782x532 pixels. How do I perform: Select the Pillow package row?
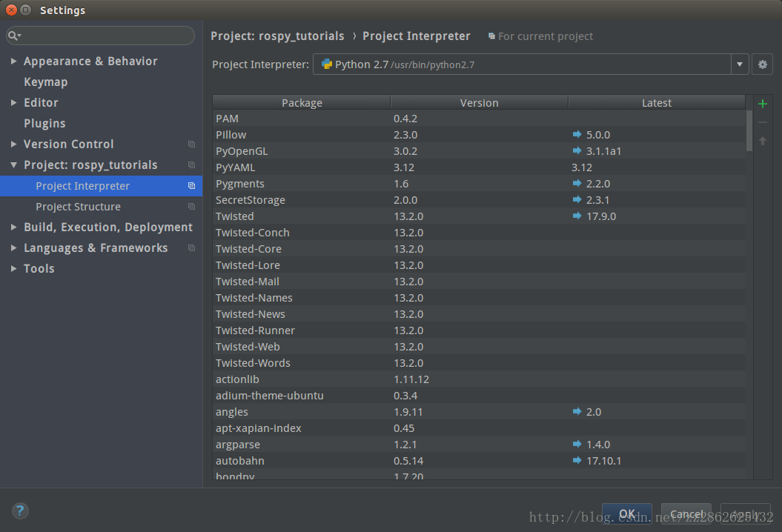tap(480, 135)
